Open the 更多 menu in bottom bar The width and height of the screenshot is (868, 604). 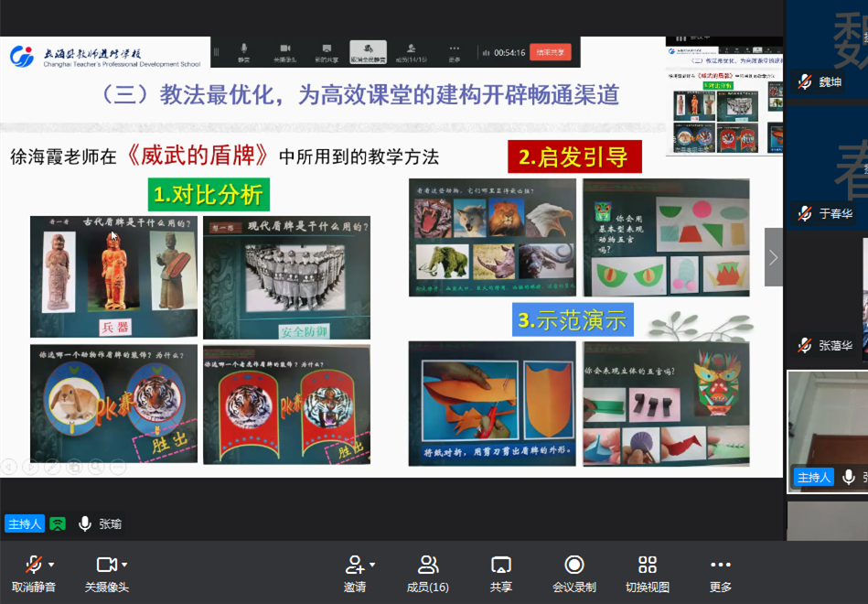pos(720,574)
